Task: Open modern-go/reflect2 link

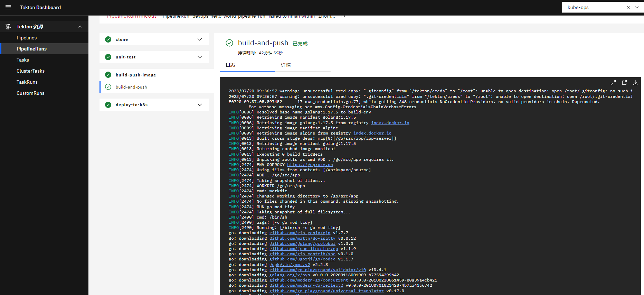Action: [x=306, y=285]
